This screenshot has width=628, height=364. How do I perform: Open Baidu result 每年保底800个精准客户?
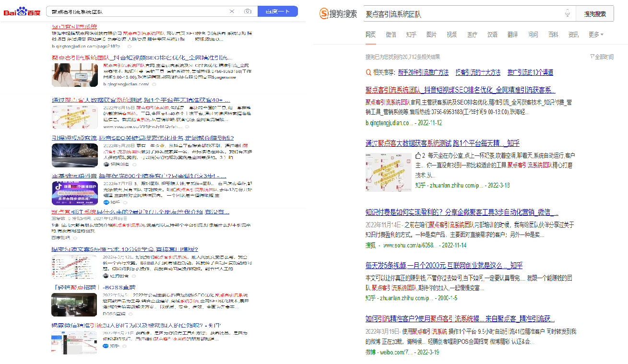pos(139,176)
